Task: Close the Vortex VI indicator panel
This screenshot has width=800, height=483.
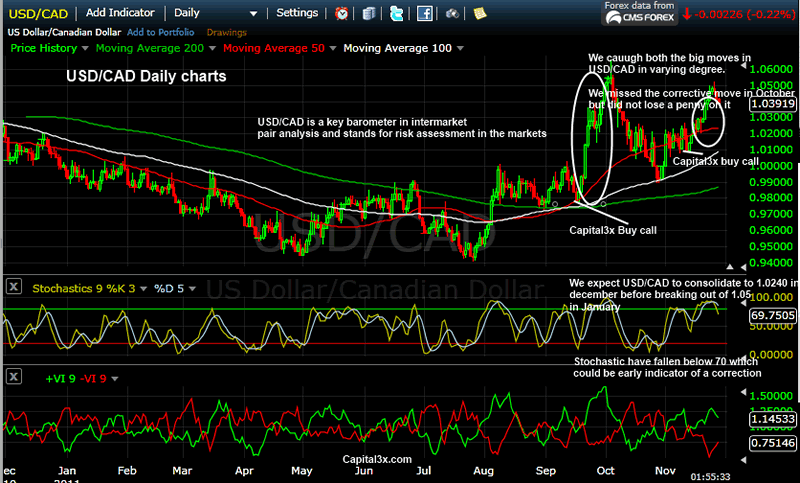Action: coord(13,378)
